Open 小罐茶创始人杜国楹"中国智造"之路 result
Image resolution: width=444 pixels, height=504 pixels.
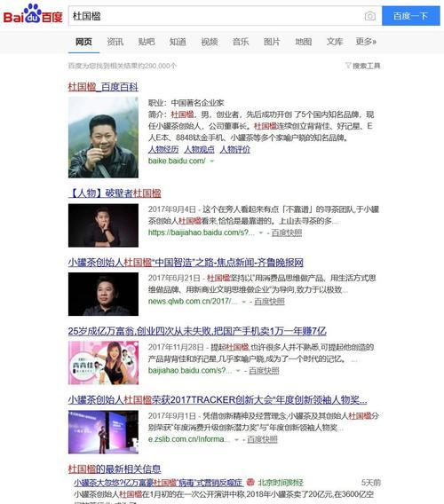click(x=186, y=263)
